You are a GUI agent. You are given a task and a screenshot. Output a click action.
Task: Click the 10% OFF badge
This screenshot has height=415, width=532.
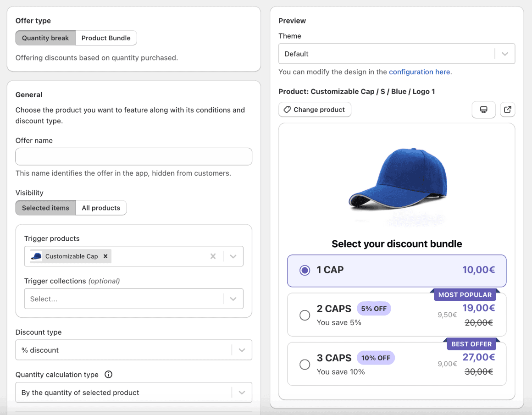pyautogui.click(x=376, y=358)
